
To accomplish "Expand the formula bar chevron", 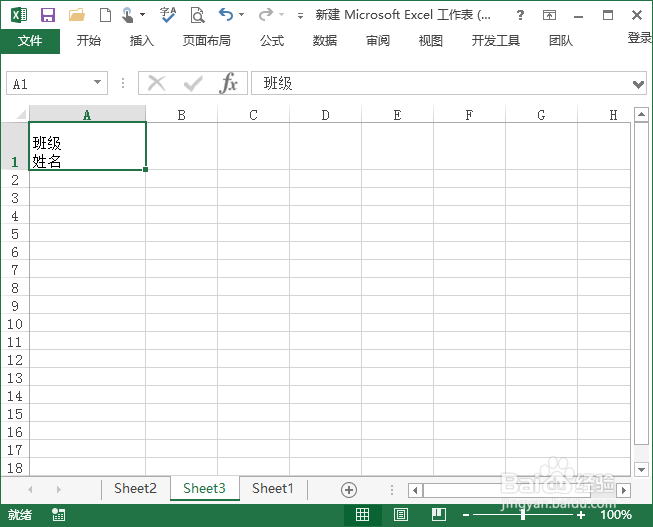I will [x=638, y=84].
